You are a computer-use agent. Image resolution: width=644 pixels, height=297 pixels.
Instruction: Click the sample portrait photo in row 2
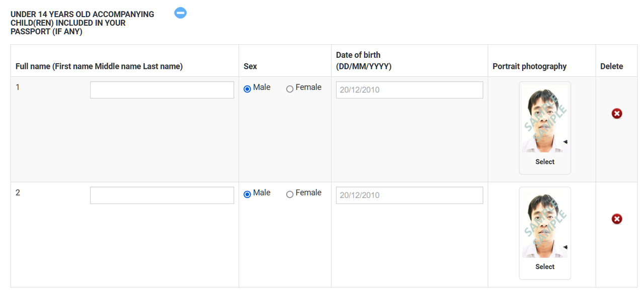coord(545,224)
